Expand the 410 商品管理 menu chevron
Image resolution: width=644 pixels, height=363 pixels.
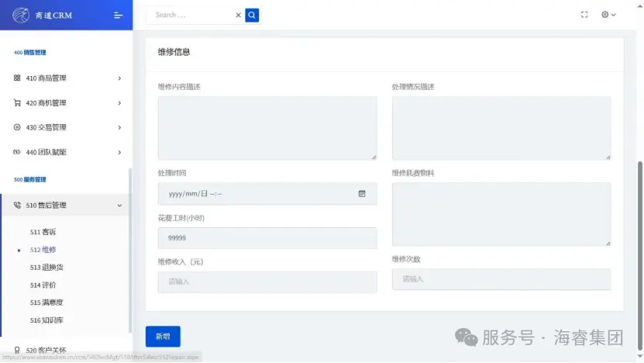[x=119, y=78]
